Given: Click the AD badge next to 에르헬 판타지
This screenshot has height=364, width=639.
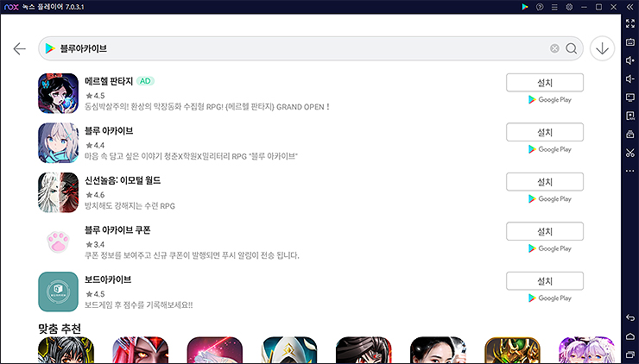Looking at the screenshot, I should [145, 81].
